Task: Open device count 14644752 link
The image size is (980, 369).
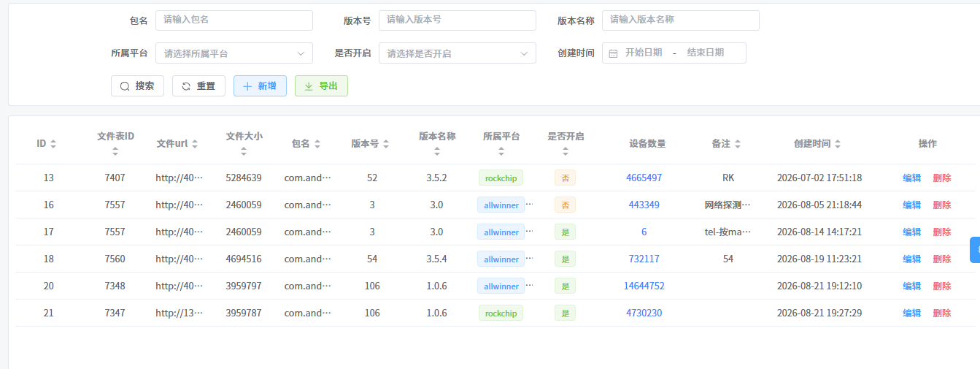Action: (x=644, y=286)
